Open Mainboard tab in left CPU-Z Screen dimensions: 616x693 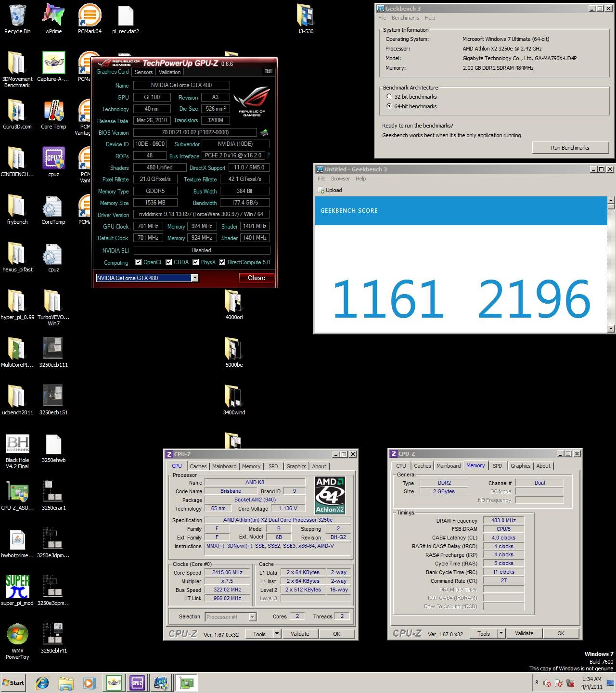(x=224, y=466)
